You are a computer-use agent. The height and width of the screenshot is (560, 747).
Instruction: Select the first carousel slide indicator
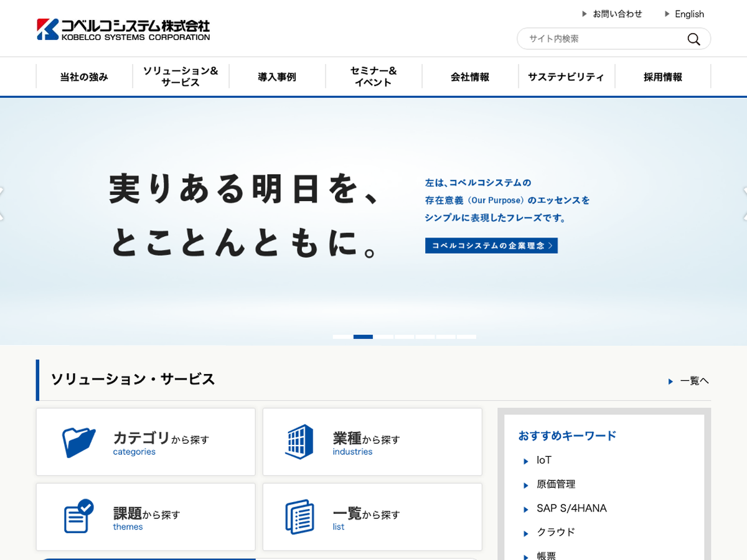coord(342,337)
